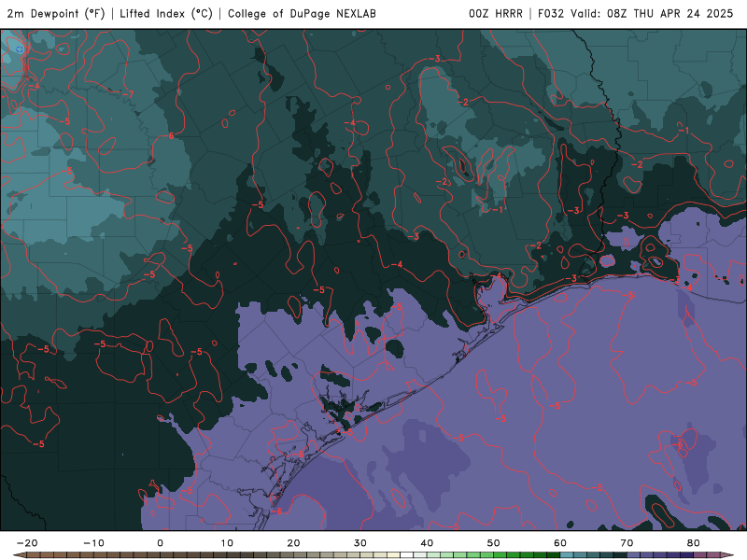The image size is (747, 560).
Task: Click the '20' color bar scale label
Action: 293,543
